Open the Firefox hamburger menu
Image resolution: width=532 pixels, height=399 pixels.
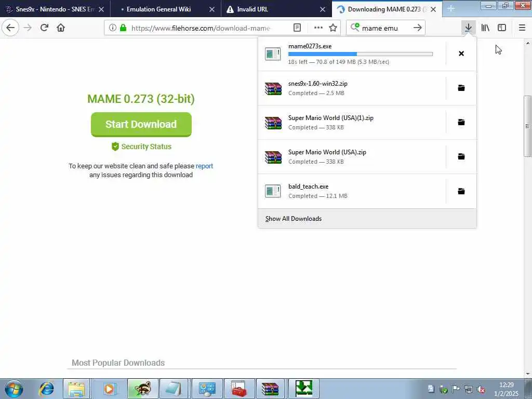522,28
